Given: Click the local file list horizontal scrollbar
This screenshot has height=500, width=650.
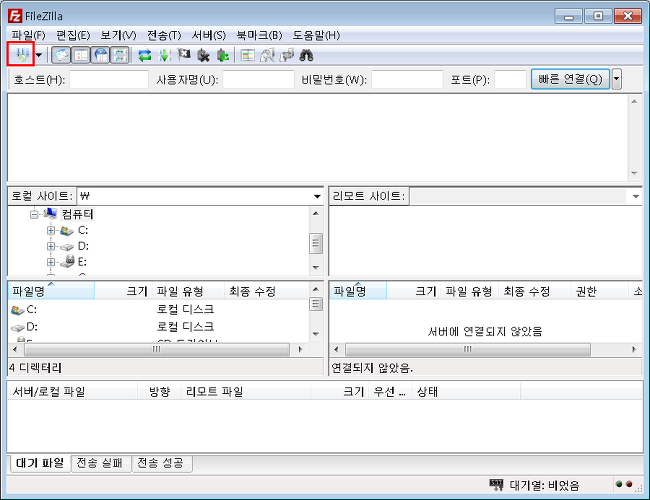Looking at the screenshot, I should (157, 350).
